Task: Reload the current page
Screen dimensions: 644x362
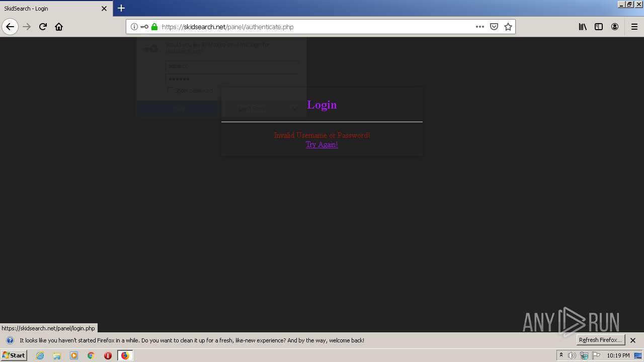Action: click(x=43, y=27)
